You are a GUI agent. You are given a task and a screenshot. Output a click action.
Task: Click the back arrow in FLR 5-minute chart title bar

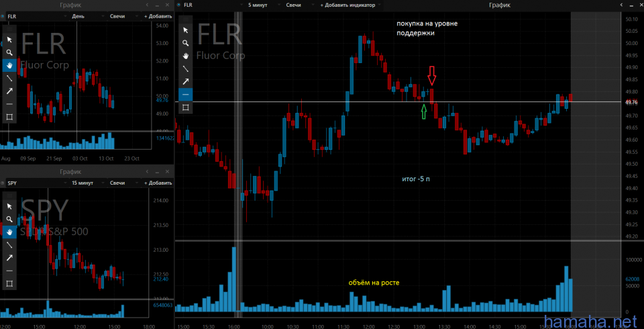(621, 5)
